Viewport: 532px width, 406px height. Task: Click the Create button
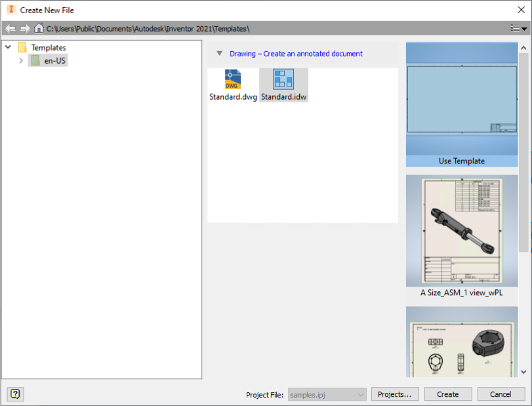click(x=448, y=394)
